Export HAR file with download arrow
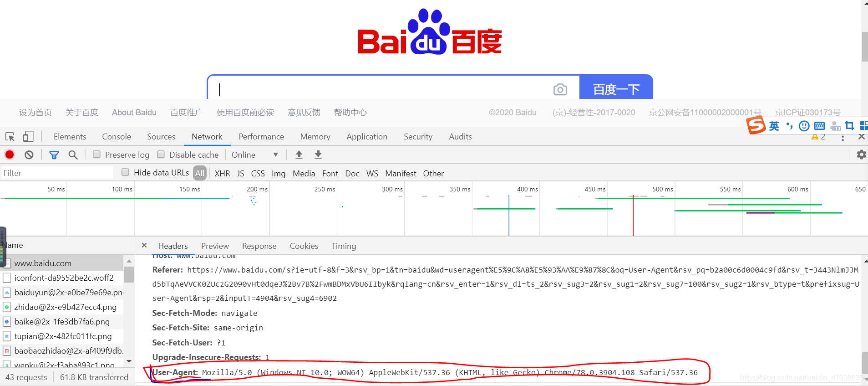 click(x=318, y=154)
